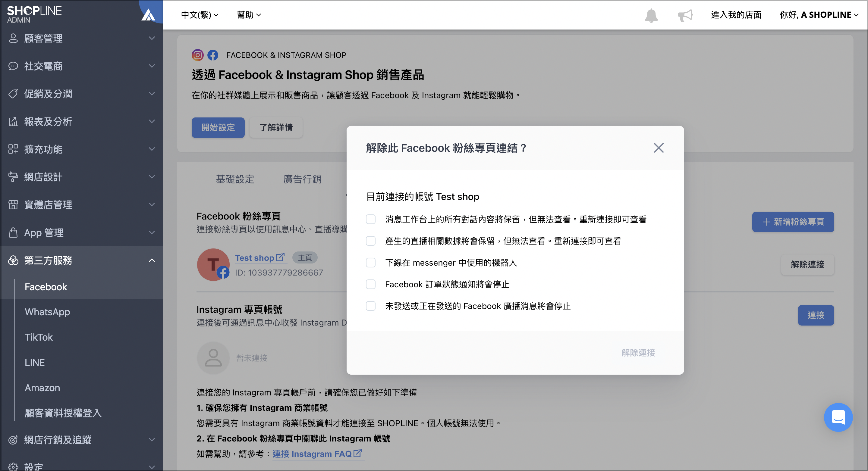Click external link icon next to Test shop

[280, 257]
